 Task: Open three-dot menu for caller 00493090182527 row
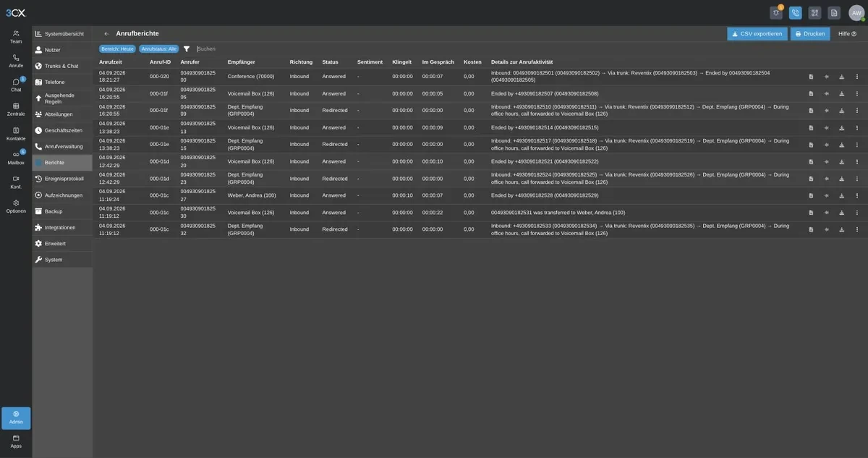(857, 195)
